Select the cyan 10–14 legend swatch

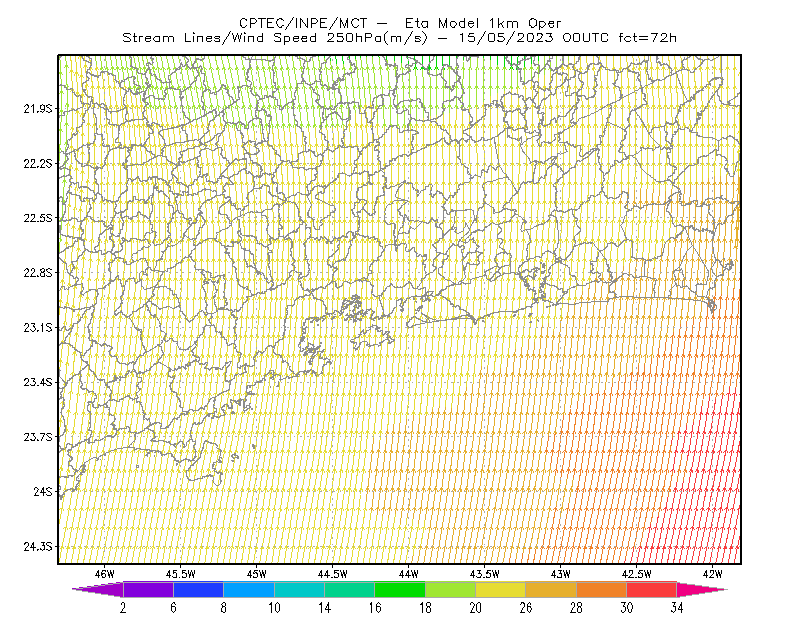299,589
